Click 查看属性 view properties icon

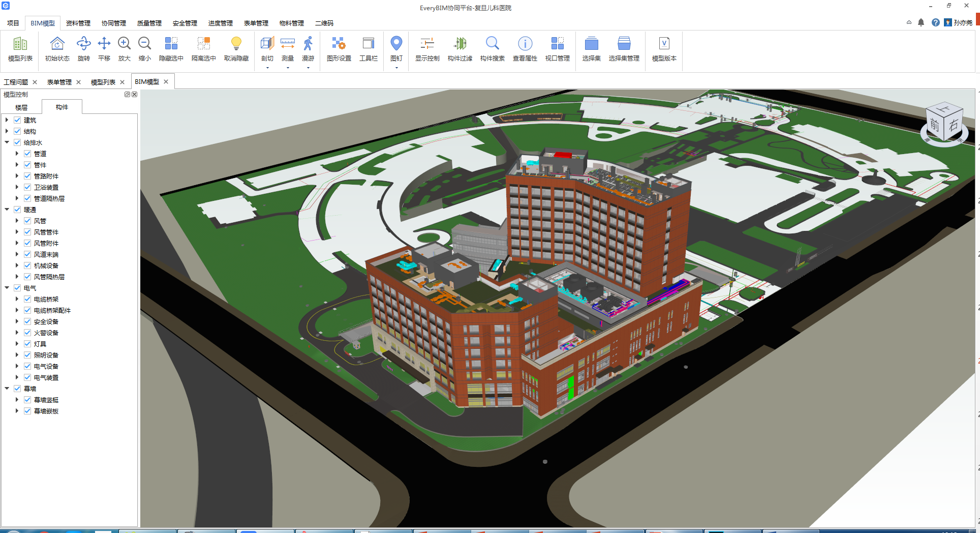pos(525,49)
